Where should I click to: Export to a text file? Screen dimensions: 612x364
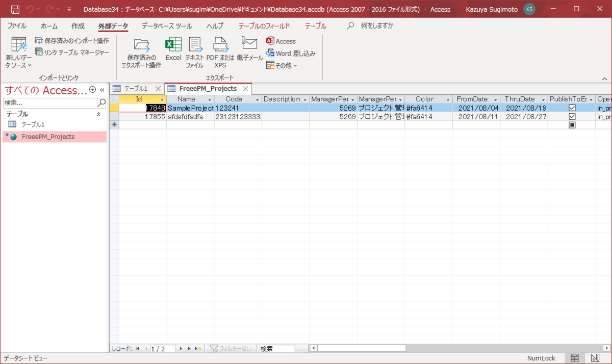(194, 53)
